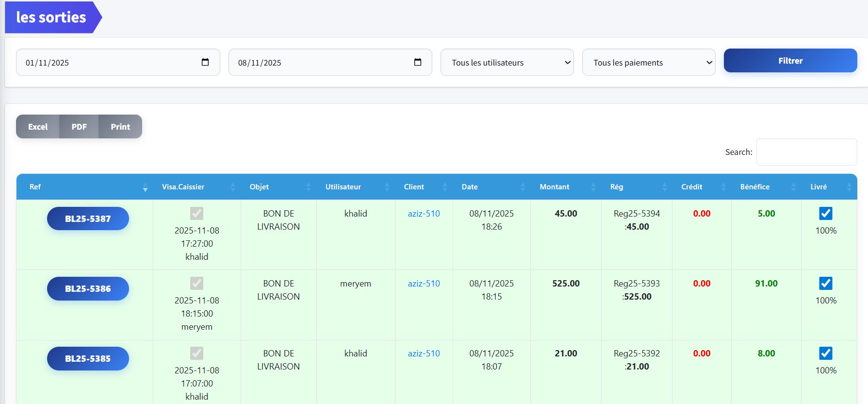Click the Filtrer button
The height and width of the screenshot is (404, 868).
(790, 61)
